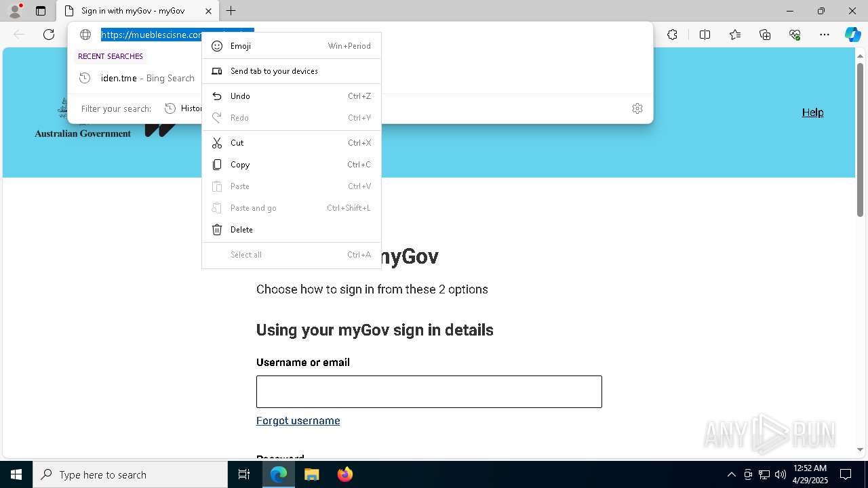Select Undo in the context menu
The height and width of the screenshot is (488, 868).
click(x=292, y=96)
